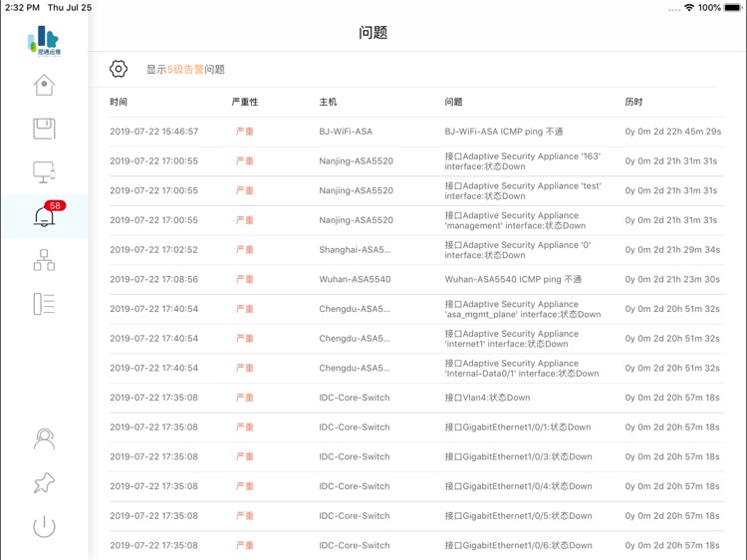This screenshot has height=560, width=747.
Task: Select the Wuhan-ASA5540 host cell
Action: pos(355,279)
